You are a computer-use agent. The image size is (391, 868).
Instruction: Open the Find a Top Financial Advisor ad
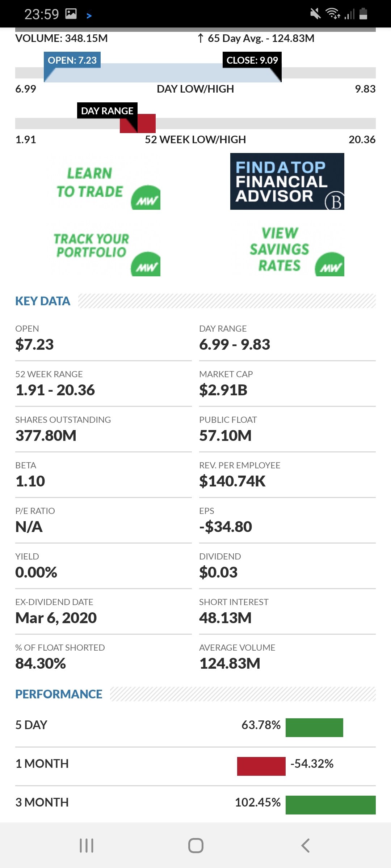287,182
